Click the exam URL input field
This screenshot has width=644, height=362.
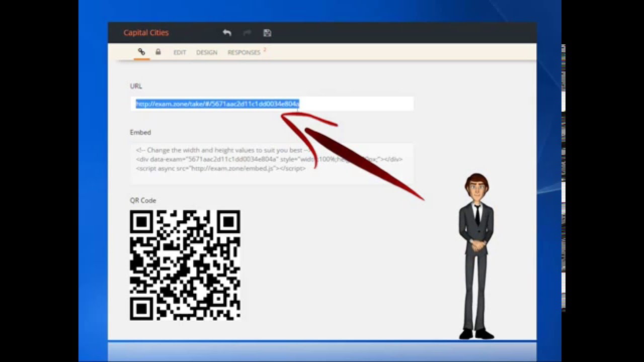[272, 104]
